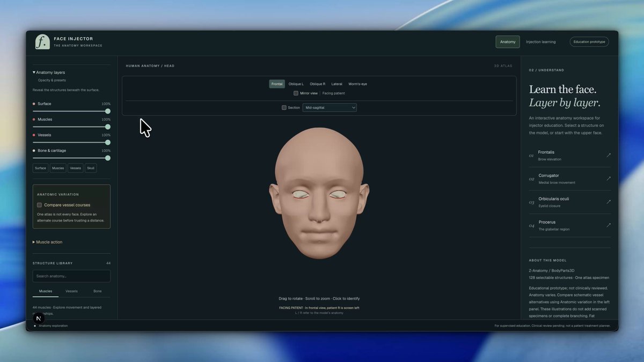Switch to the Anatomy tab

tap(508, 42)
